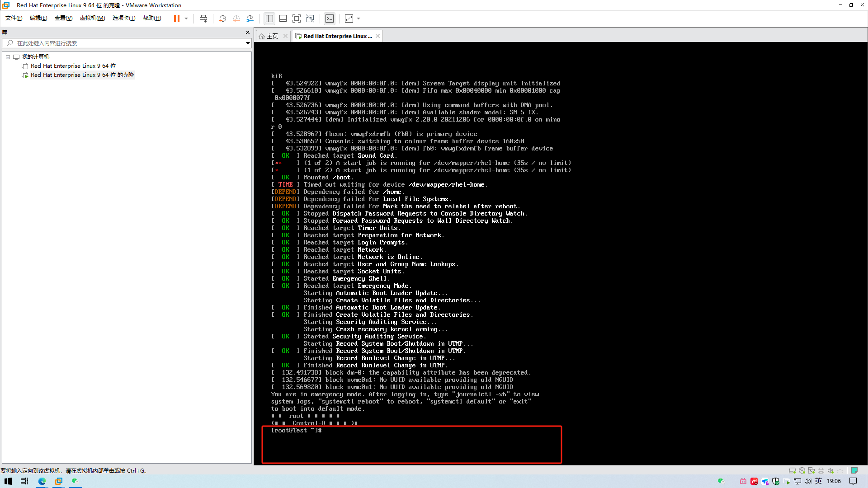Viewport: 868px width, 488px height.
Task: Click the message log note icon
Action: [854, 470]
